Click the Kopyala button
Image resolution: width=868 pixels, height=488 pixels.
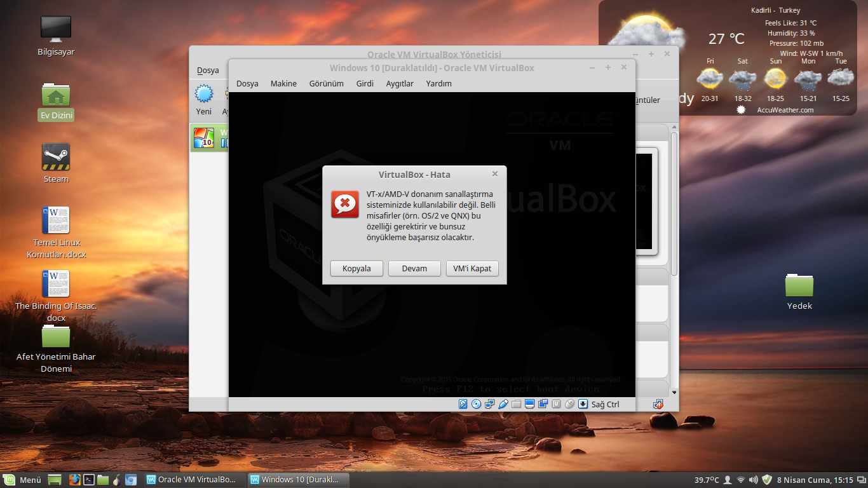pos(356,268)
